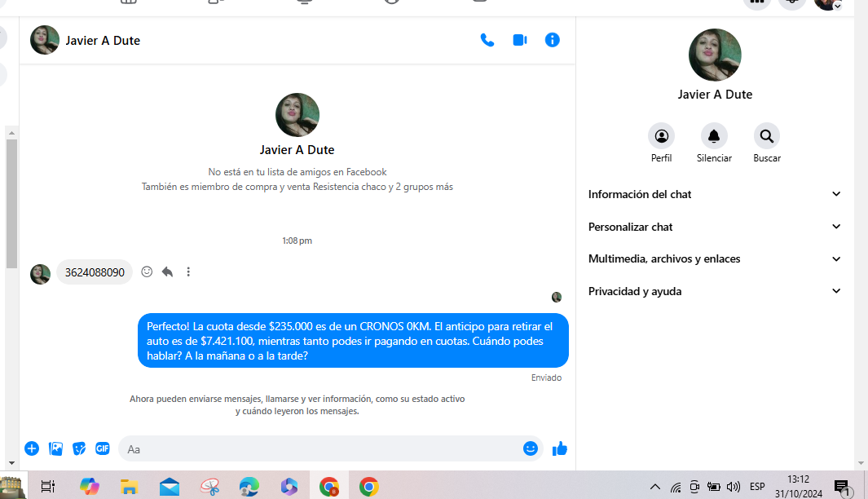
Task: Attach a photo file to the message
Action: 55,448
